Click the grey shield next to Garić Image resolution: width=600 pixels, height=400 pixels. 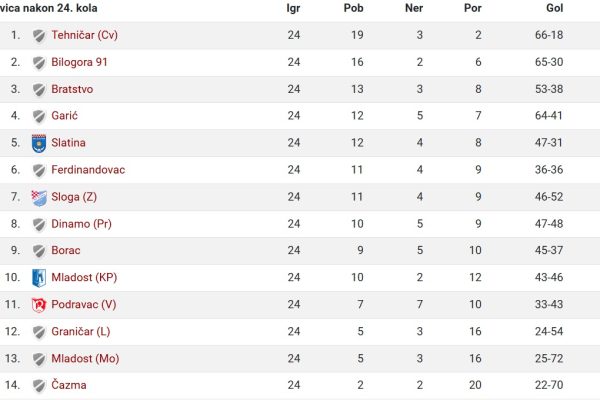[39, 116]
